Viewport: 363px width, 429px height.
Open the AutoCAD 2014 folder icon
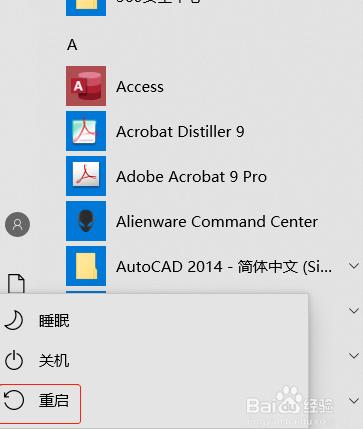point(86,266)
